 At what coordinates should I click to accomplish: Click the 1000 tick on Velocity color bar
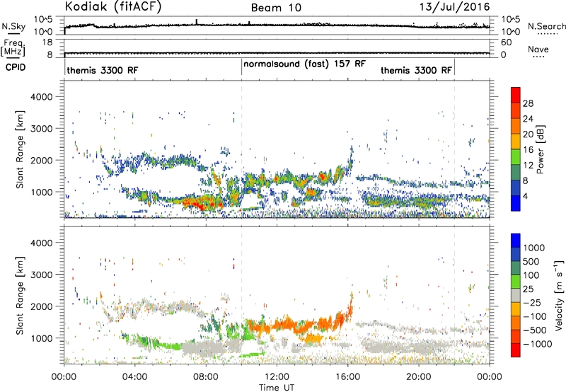534,248
